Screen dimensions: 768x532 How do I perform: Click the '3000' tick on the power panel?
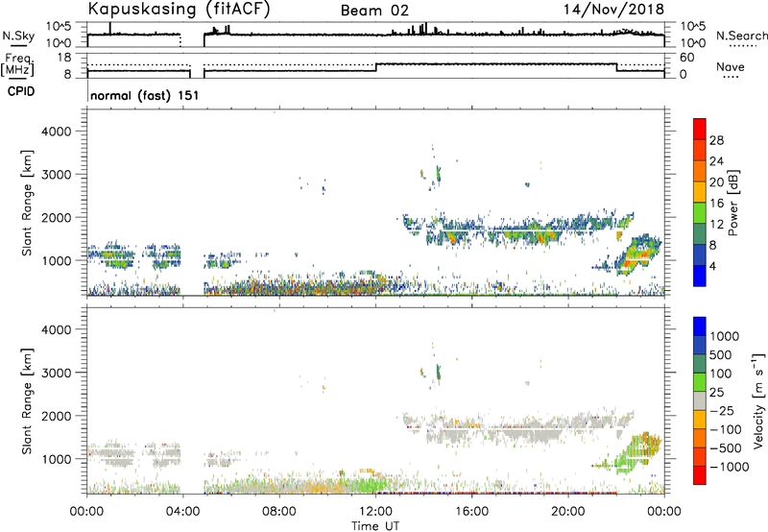[x=56, y=175]
